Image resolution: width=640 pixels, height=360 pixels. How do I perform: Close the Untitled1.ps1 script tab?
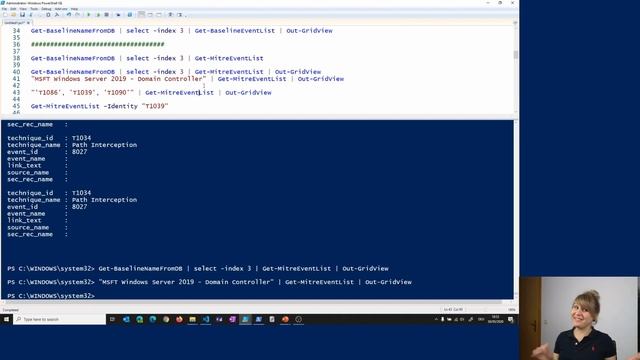(x=28, y=22)
